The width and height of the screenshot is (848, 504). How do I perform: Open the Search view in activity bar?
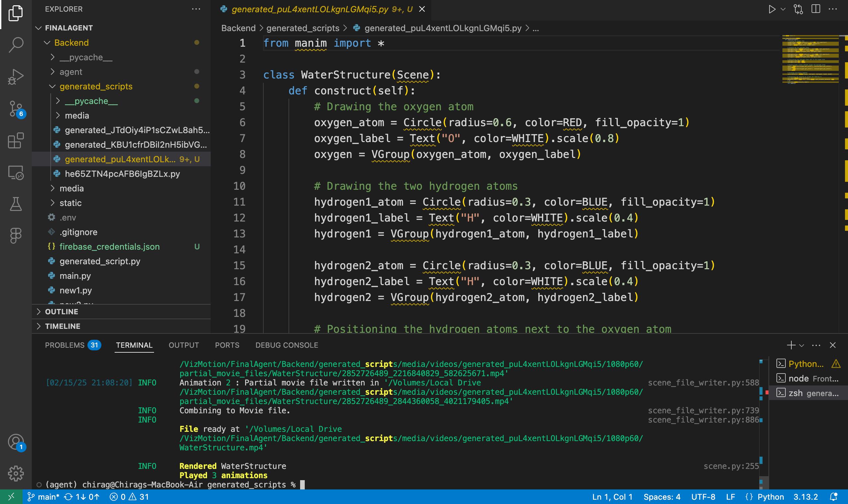pos(16,44)
